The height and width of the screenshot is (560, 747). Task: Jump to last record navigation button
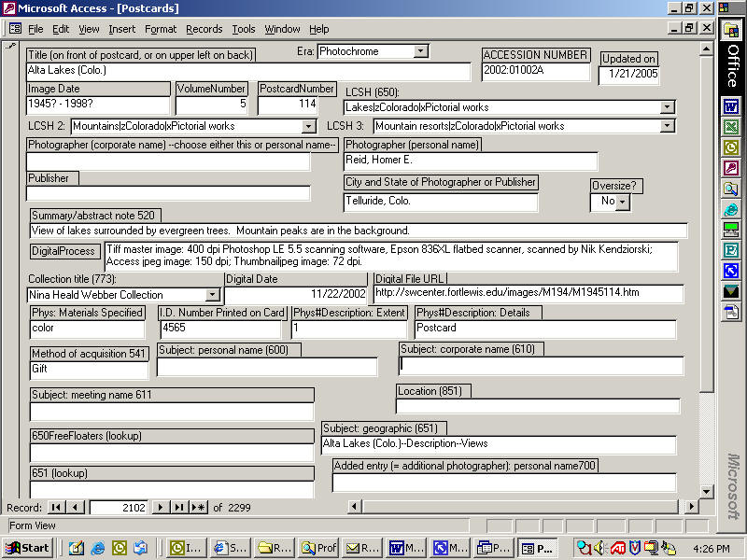tap(179, 507)
